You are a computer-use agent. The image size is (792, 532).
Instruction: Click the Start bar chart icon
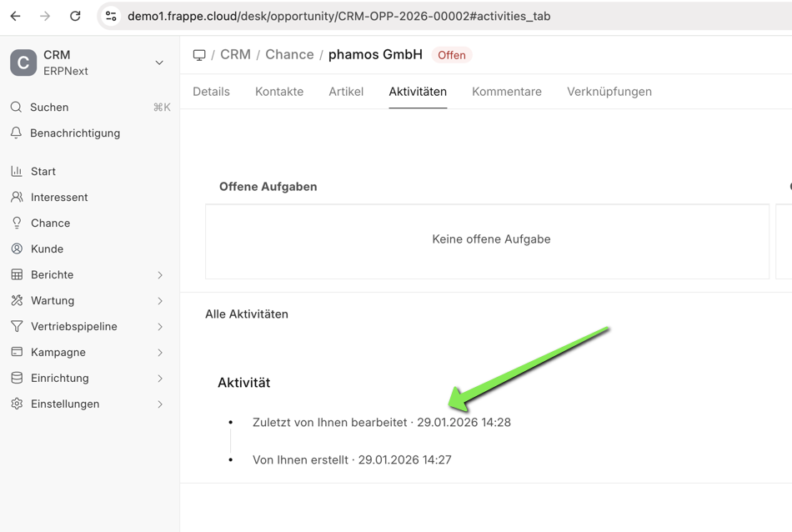click(17, 172)
